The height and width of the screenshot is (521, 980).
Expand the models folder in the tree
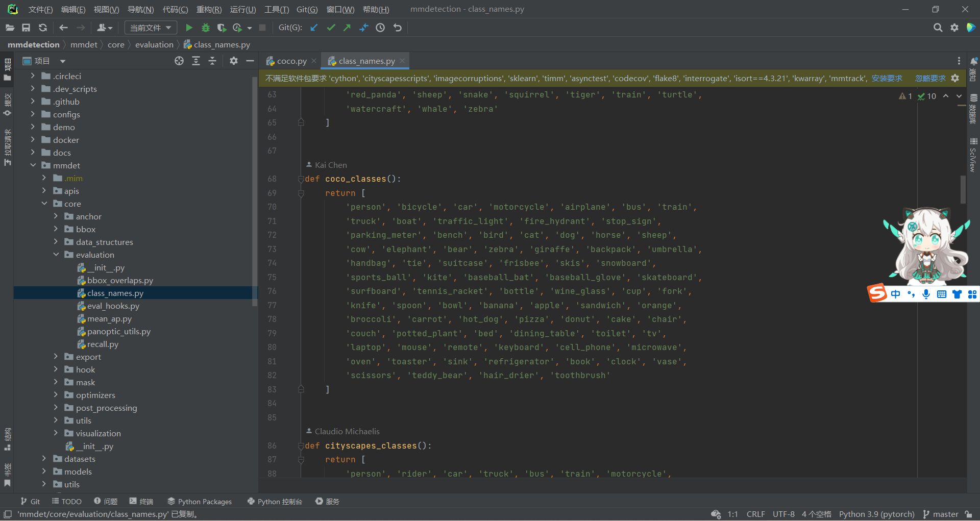click(x=44, y=472)
